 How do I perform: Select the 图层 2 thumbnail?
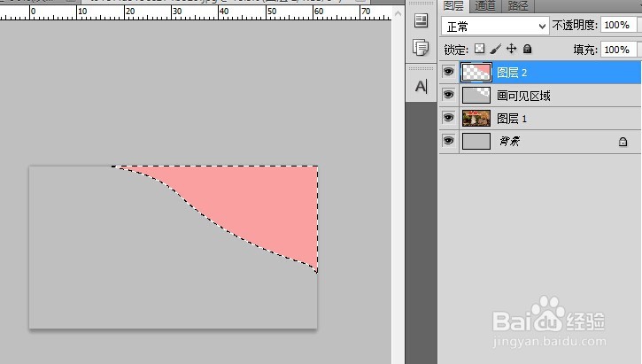click(x=476, y=73)
